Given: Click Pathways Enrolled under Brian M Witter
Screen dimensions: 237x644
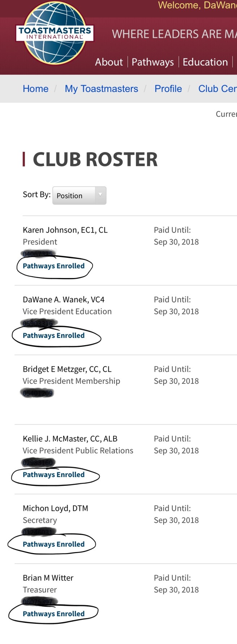Looking at the screenshot, I should tap(53, 614).
